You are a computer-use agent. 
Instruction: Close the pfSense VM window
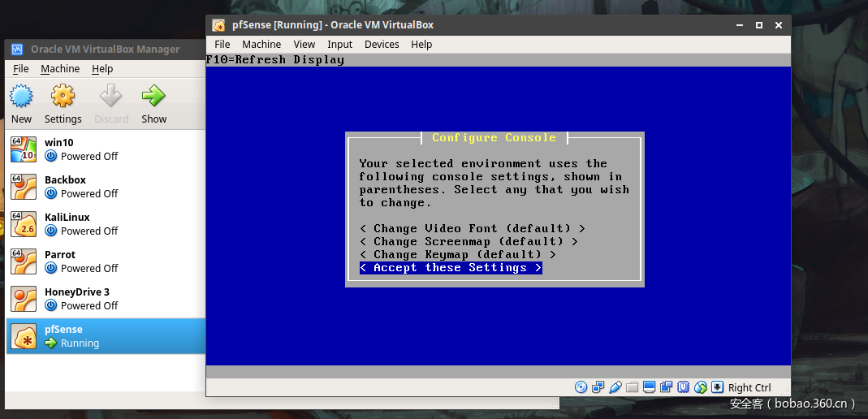pos(779,25)
